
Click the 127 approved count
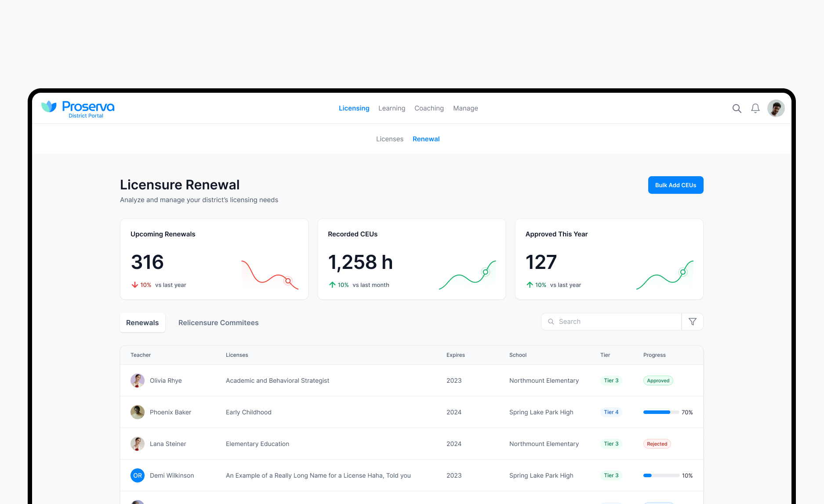coord(541,262)
